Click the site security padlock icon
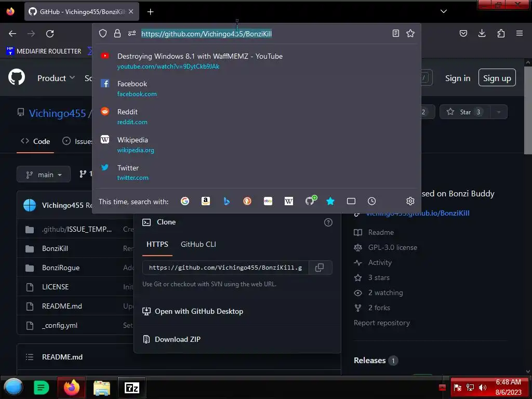The image size is (532, 399). (117, 33)
